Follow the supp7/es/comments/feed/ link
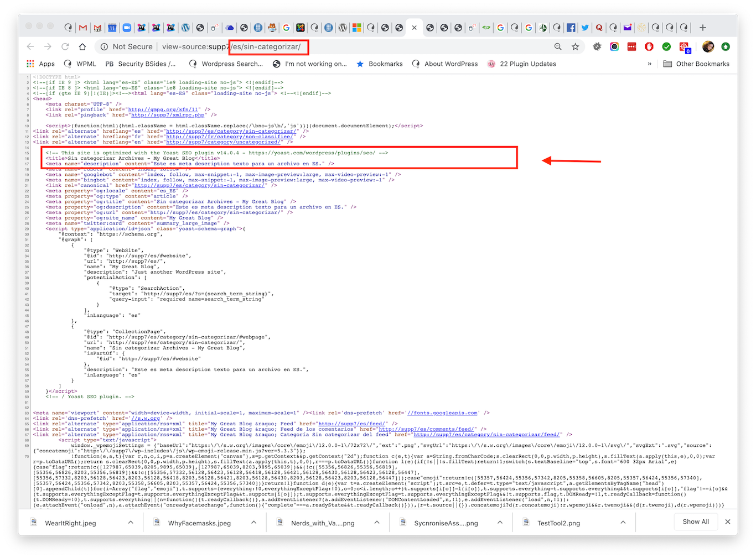 pos(426,429)
